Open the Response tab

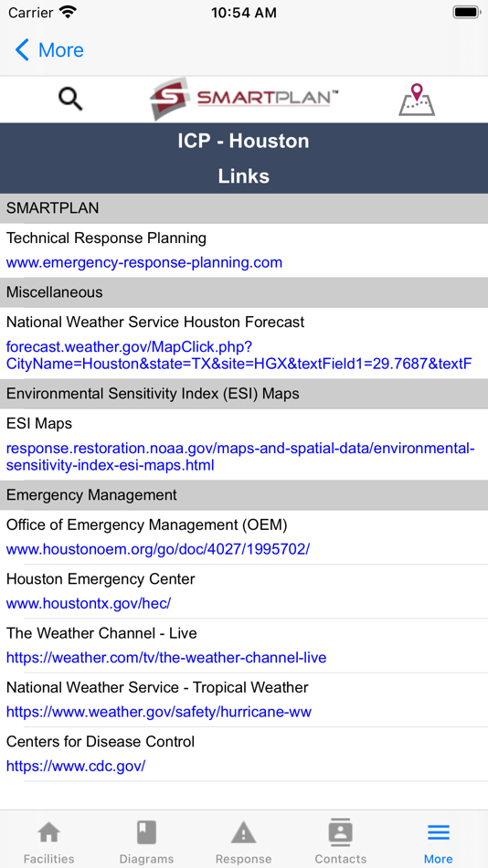point(244,842)
